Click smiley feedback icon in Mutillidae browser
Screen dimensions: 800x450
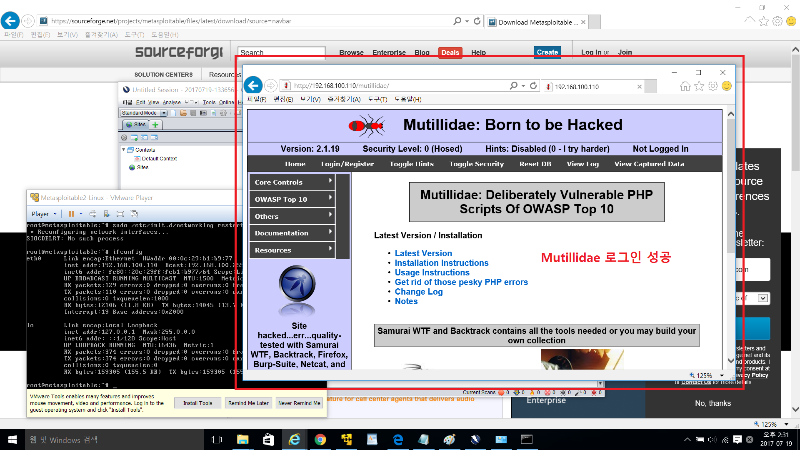tap(727, 86)
